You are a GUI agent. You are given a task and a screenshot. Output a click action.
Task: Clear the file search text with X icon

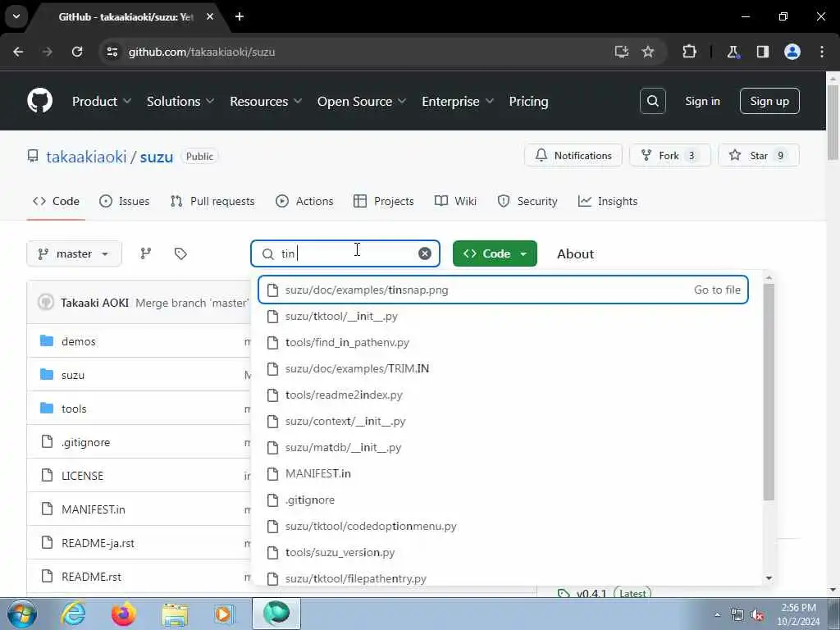point(424,253)
